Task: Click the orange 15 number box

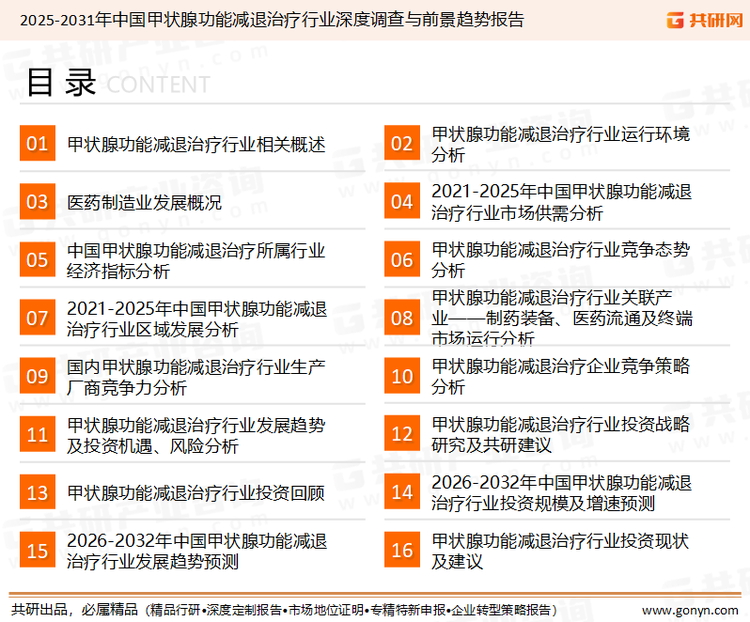Action: [37, 550]
